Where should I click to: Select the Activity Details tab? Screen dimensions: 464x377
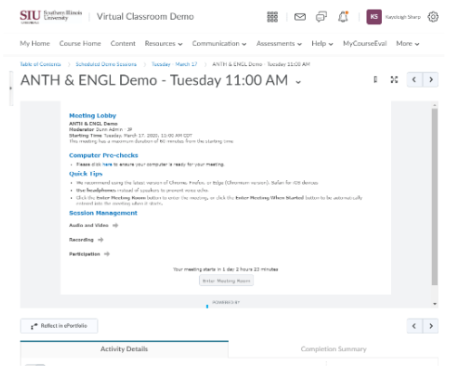click(124, 349)
